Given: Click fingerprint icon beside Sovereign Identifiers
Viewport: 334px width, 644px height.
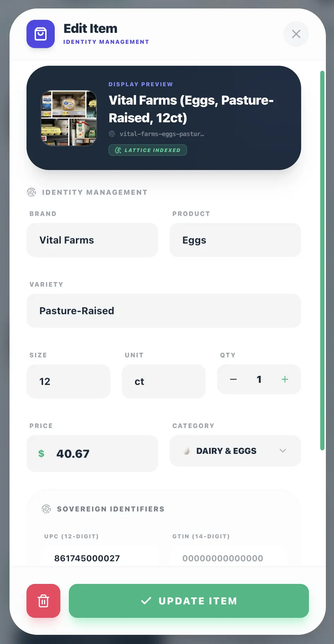Looking at the screenshot, I should (x=46, y=509).
